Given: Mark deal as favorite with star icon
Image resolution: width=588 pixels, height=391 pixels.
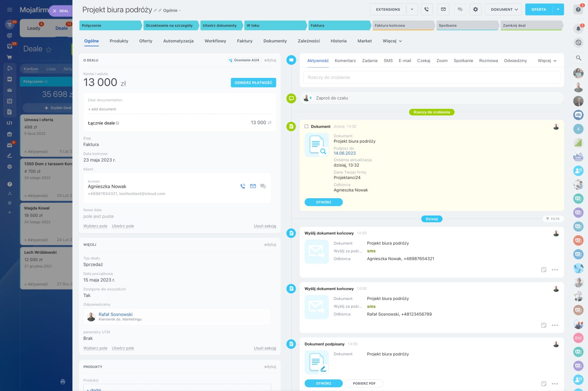Looking at the screenshot, I should pyautogui.click(x=49, y=50).
